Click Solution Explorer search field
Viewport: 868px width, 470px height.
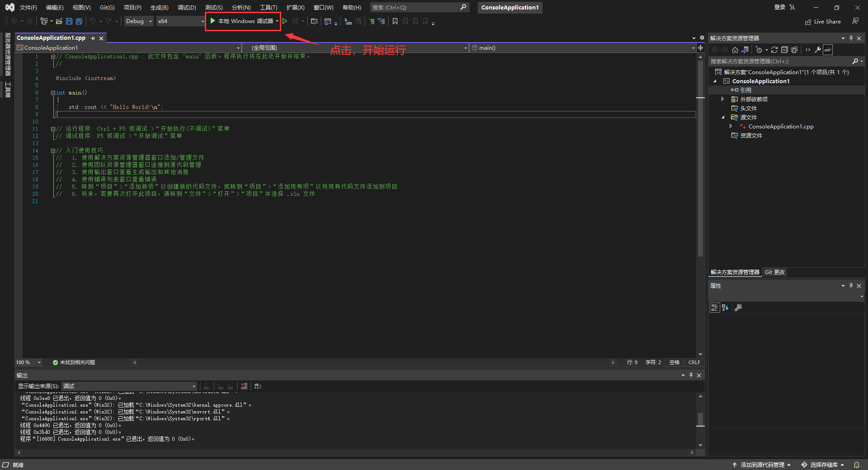tap(786, 61)
